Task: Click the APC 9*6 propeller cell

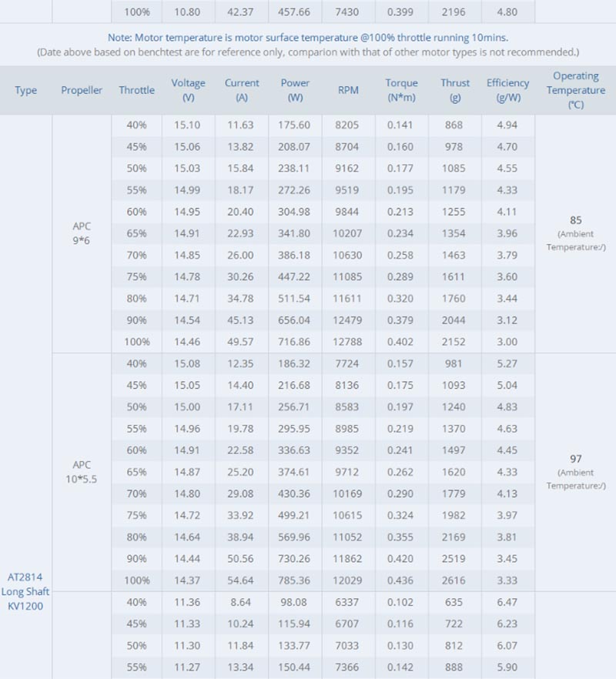Action: coord(82,233)
